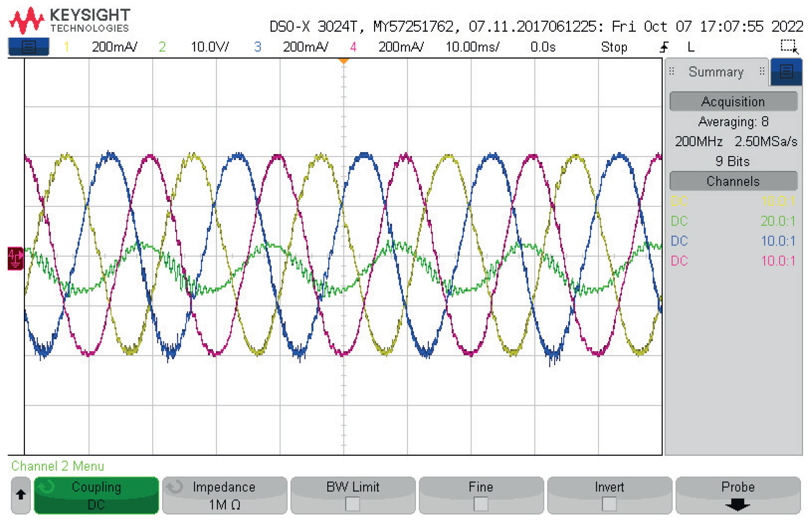812x525 pixels.
Task: Change the Coupling DC setting
Action: [x=97, y=495]
